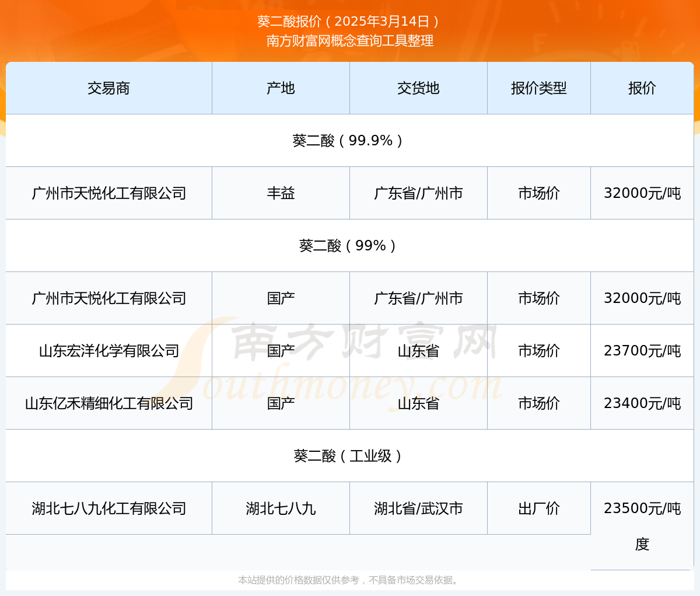Click the 报价 column header
The width and height of the screenshot is (700, 596).
point(642,88)
